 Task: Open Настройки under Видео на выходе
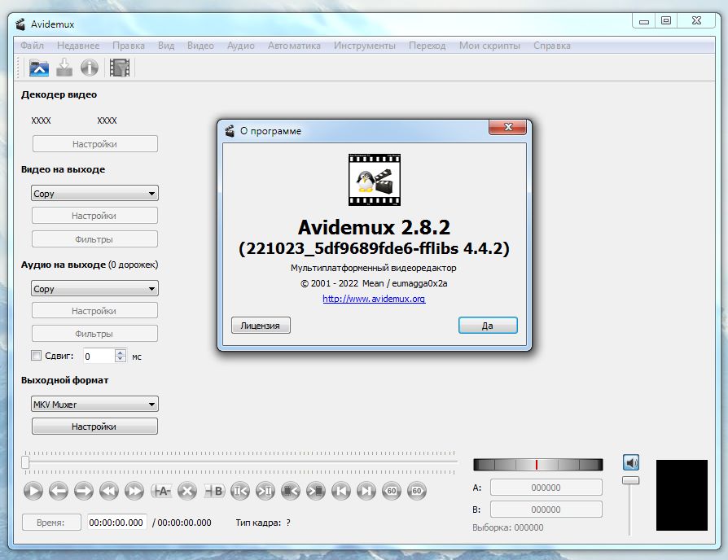[x=94, y=216]
